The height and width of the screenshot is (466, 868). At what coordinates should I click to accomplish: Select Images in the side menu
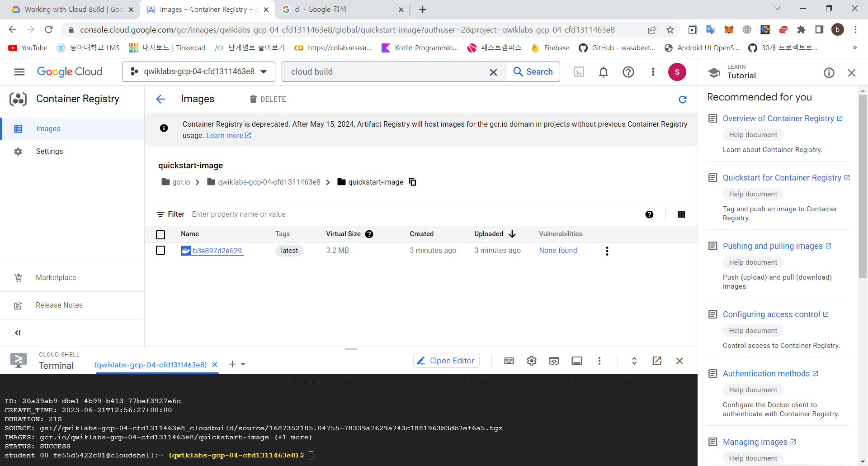pyautogui.click(x=72, y=129)
